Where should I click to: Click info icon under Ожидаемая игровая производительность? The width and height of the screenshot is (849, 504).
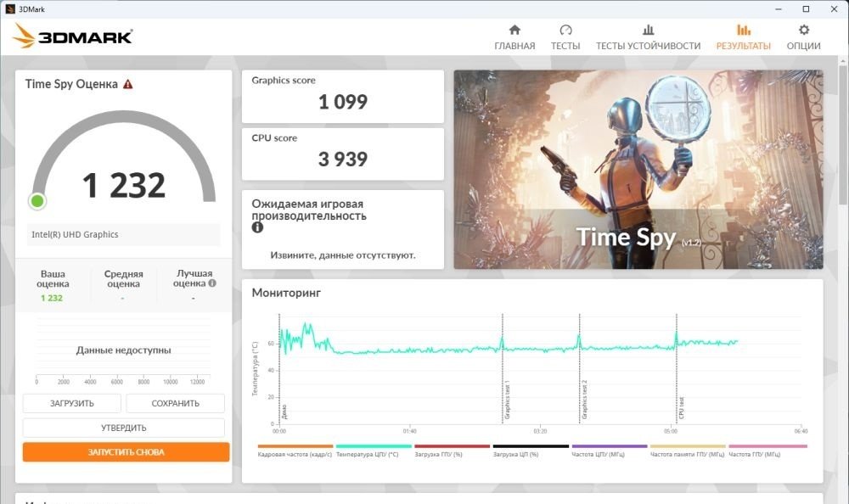[258, 227]
